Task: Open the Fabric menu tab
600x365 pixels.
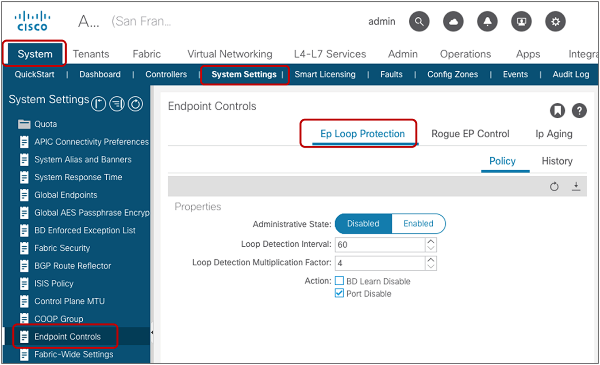Action: click(x=147, y=54)
